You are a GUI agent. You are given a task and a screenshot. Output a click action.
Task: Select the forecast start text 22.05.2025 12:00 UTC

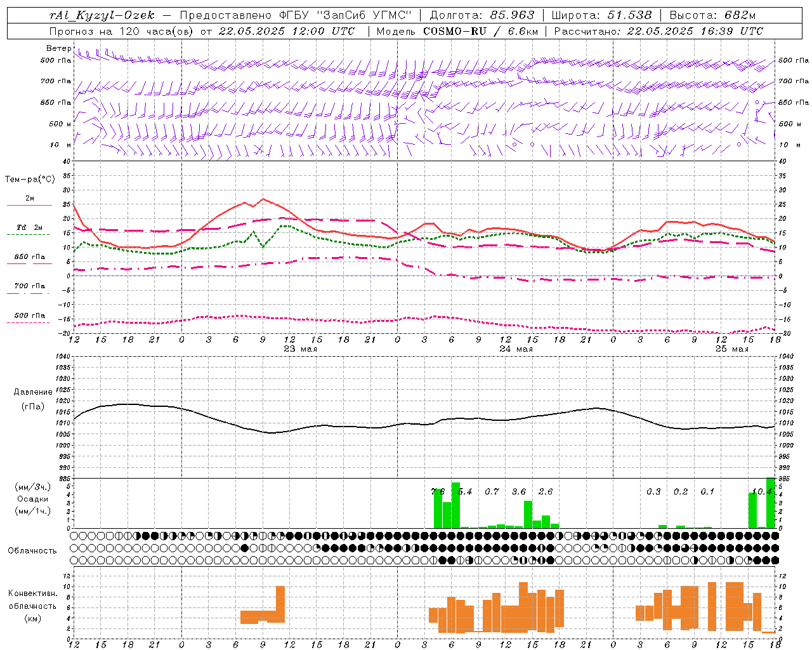287,31
